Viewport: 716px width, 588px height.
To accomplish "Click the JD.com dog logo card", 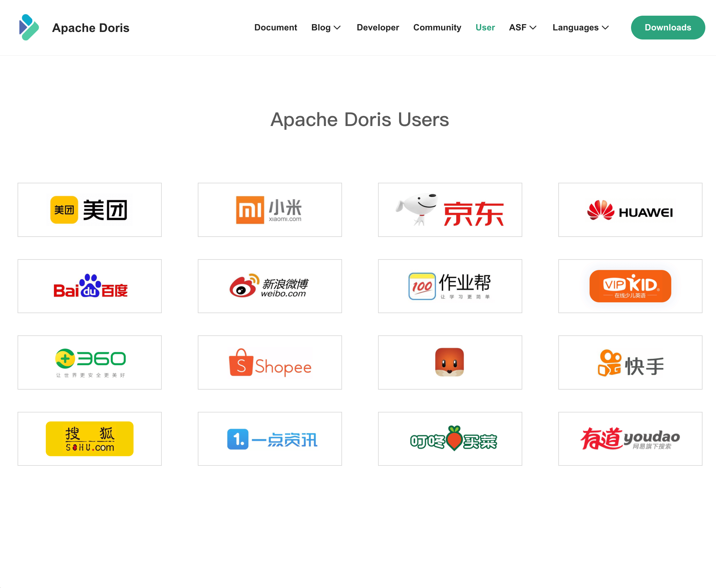I will pyautogui.click(x=450, y=210).
